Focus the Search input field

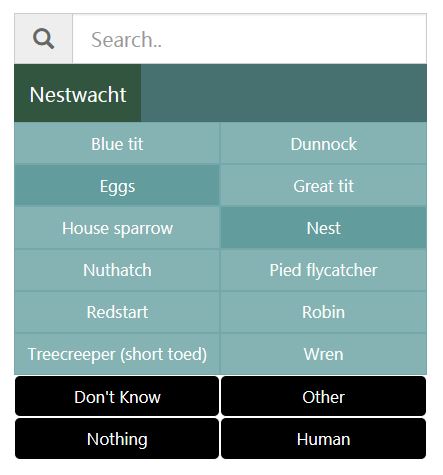249,39
